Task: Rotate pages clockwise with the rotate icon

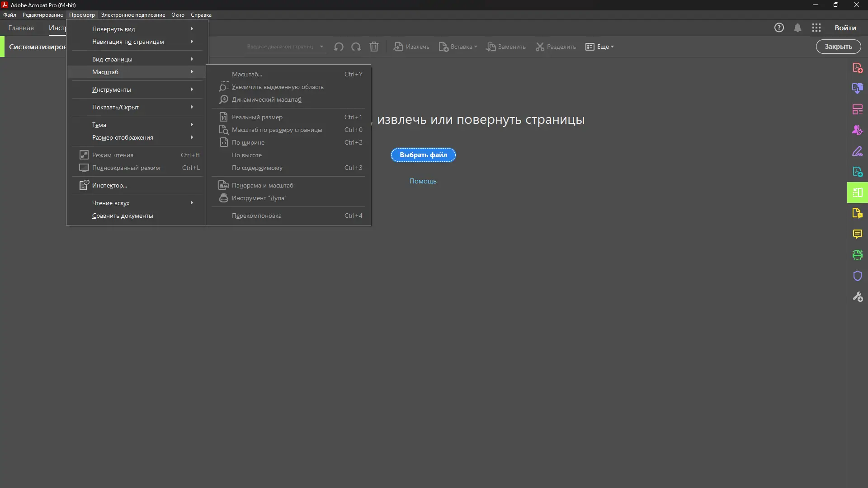Action: 356,47
